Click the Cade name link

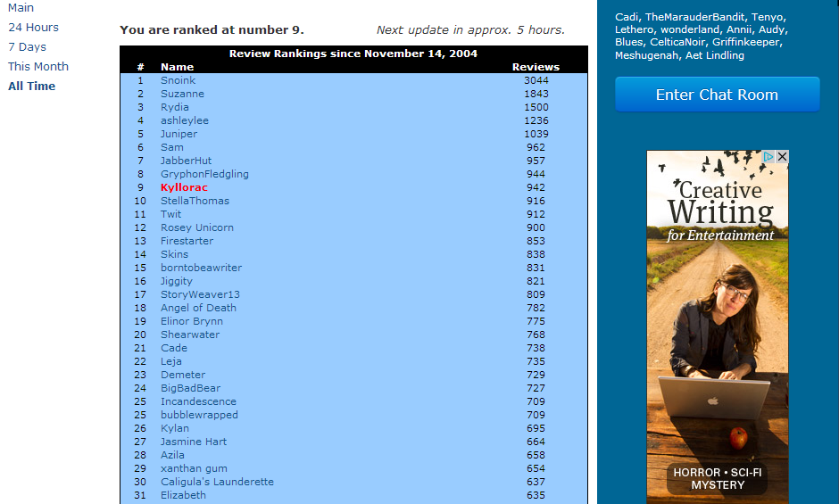coord(174,348)
